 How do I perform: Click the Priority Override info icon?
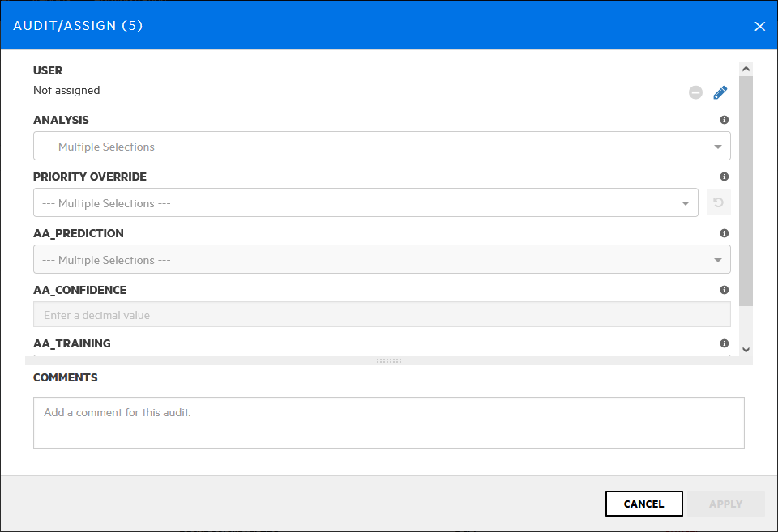724,177
